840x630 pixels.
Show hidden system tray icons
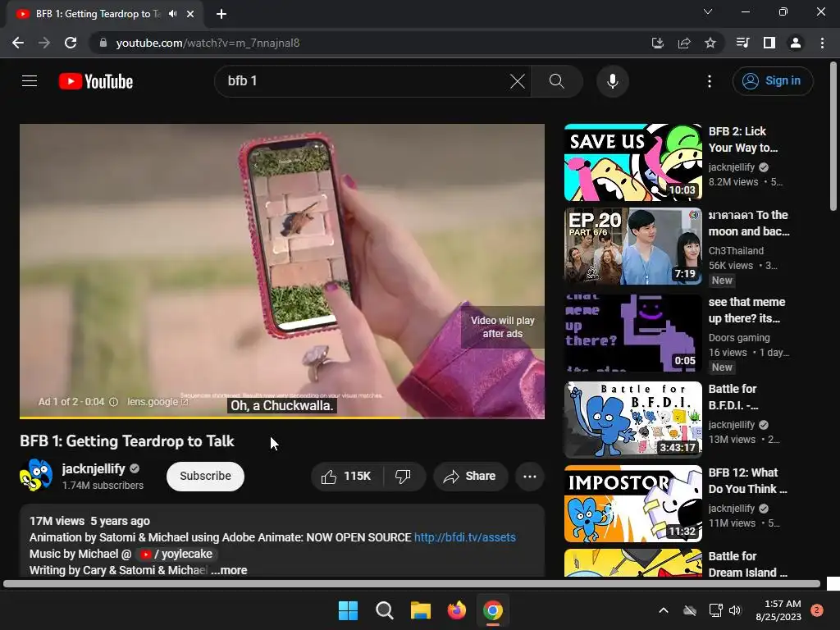[663, 610]
